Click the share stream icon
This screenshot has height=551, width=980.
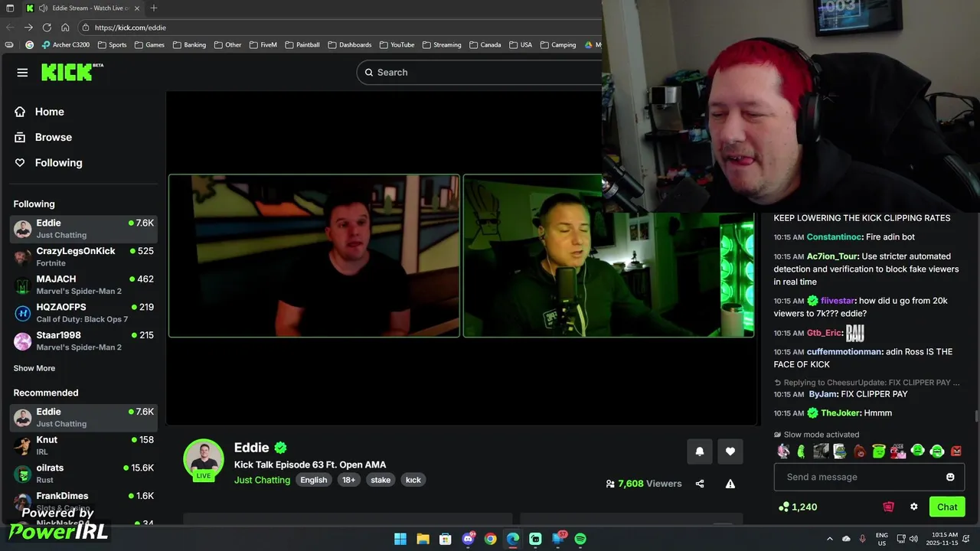point(700,484)
